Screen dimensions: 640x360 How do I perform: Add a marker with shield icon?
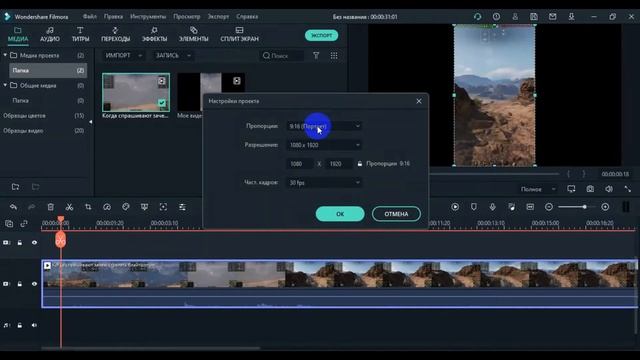[x=474, y=207]
